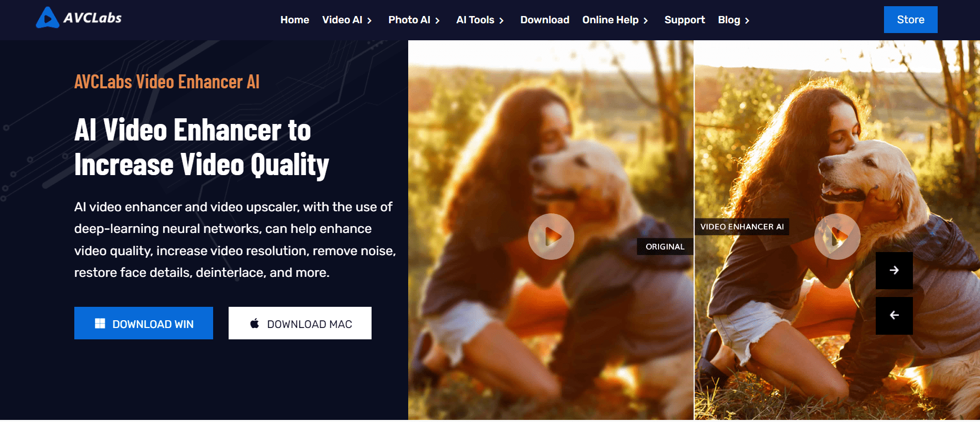The height and width of the screenshot is (422, 980).
Task: Click the Windows logo on Download Win
Action: (x=100, y=323)
